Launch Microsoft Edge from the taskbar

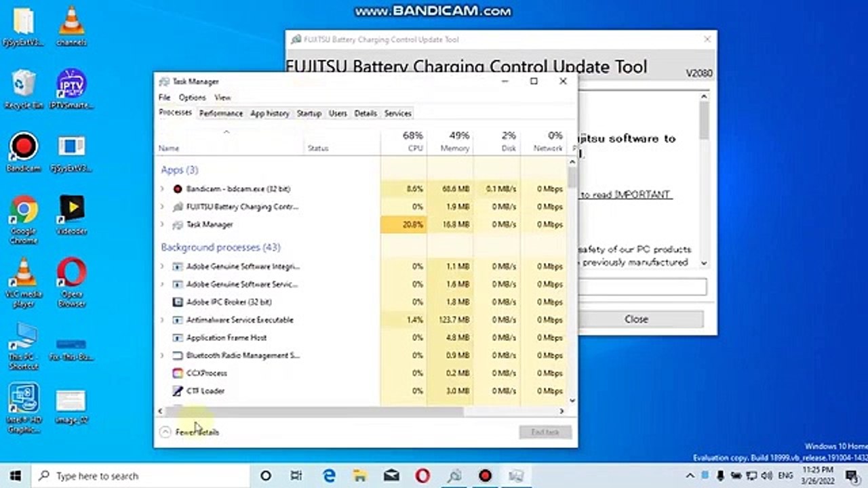(330, 476)
